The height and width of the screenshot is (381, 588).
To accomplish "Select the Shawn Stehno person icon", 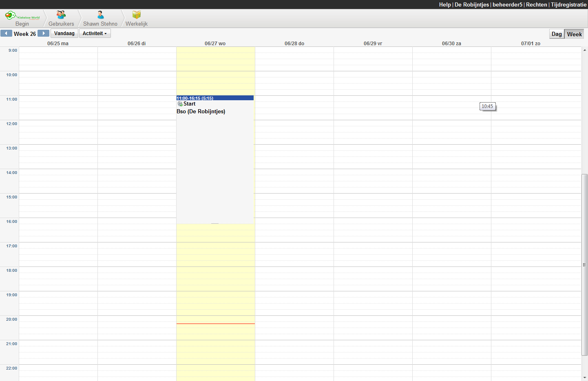I will point(100,15).
